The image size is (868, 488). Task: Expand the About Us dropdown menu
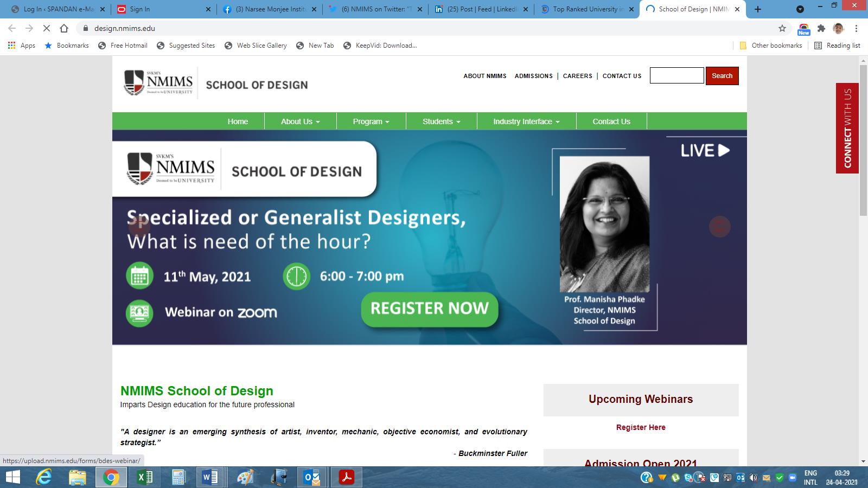[x=300, y=121]
